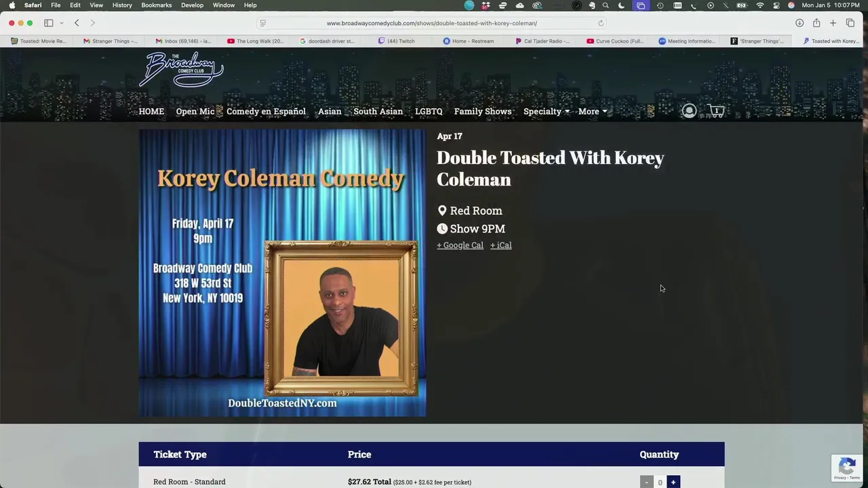Open the LGBTQ shows link
Viewport: 868px width, 488px height.
coord(429,111)
